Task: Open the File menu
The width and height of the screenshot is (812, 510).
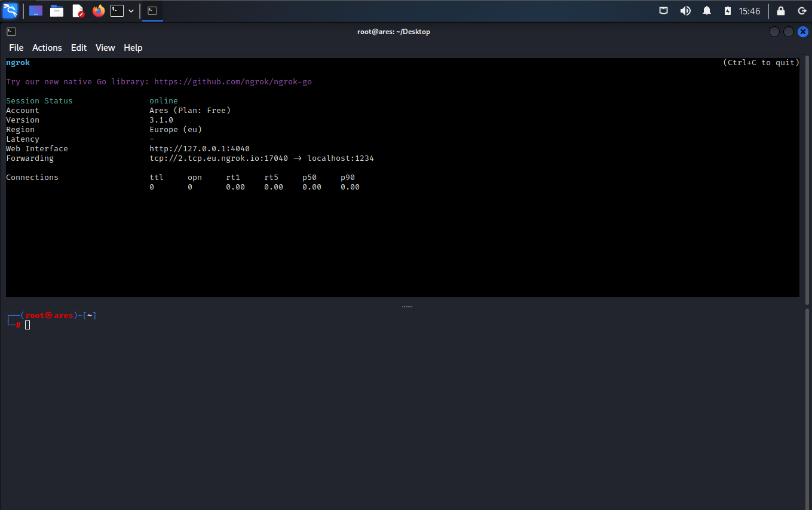Action: click(x=16, y=48)
